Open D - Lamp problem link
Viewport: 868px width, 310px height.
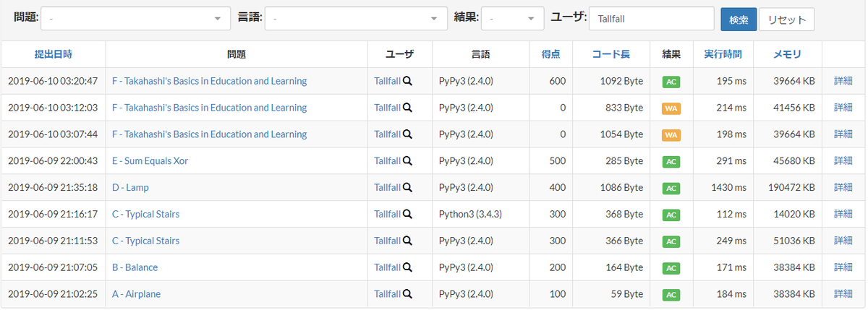[x=130, y=188]
